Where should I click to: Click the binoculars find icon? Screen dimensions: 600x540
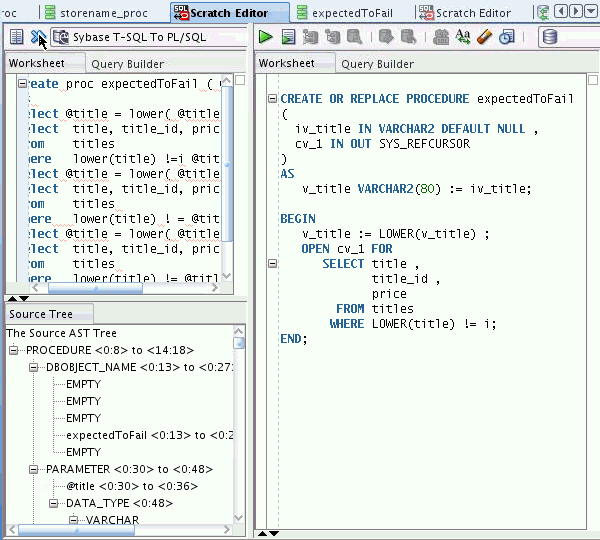coord(441,37)
